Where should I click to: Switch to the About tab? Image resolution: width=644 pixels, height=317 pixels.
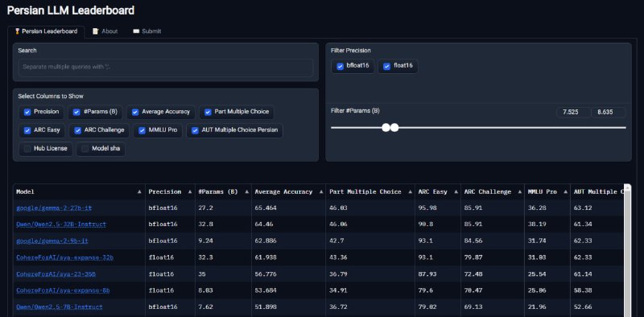pos(105,31)
